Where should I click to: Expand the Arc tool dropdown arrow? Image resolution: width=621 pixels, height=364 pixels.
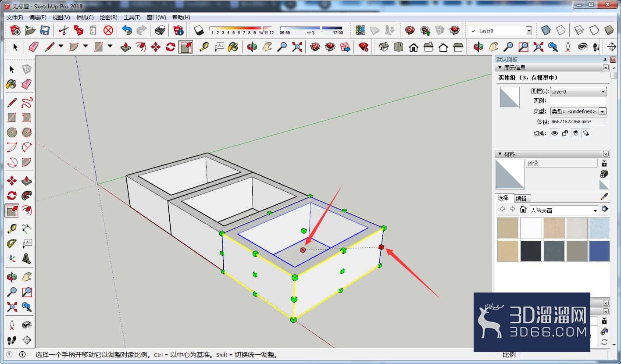[x=86, y=46]
